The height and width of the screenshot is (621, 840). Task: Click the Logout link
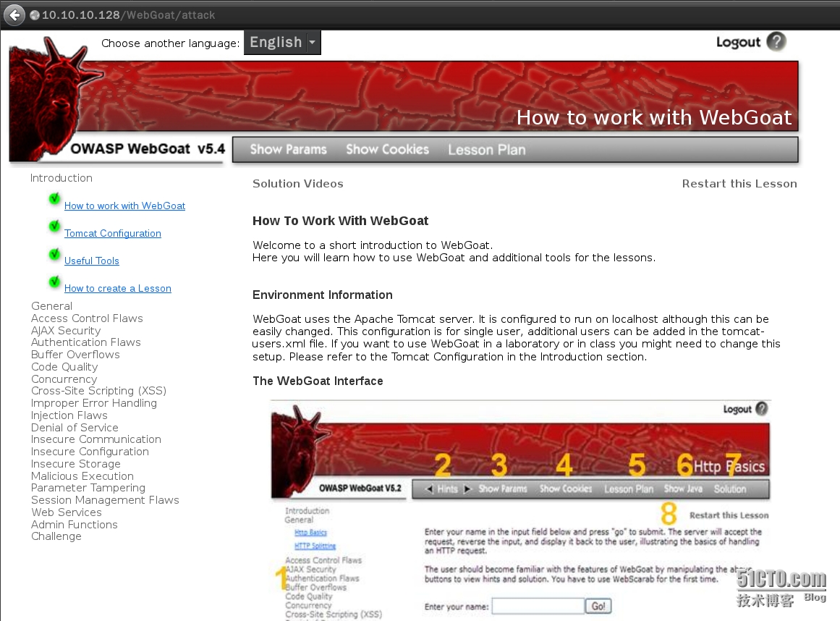[738, 42]
